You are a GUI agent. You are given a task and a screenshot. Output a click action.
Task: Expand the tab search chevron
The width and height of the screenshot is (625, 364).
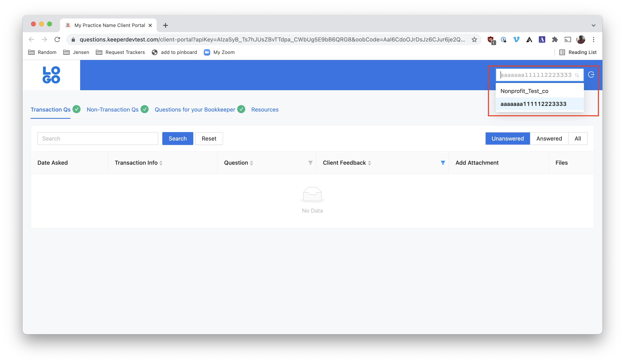593,25
